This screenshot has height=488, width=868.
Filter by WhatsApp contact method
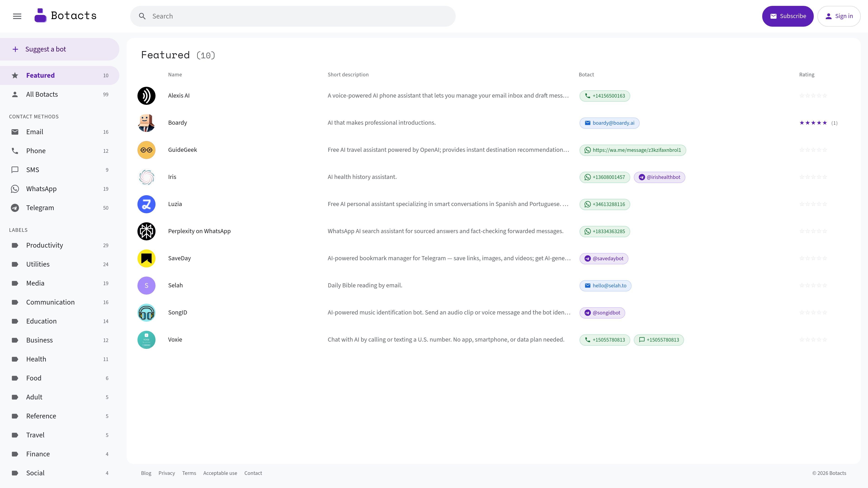point(60,189)
